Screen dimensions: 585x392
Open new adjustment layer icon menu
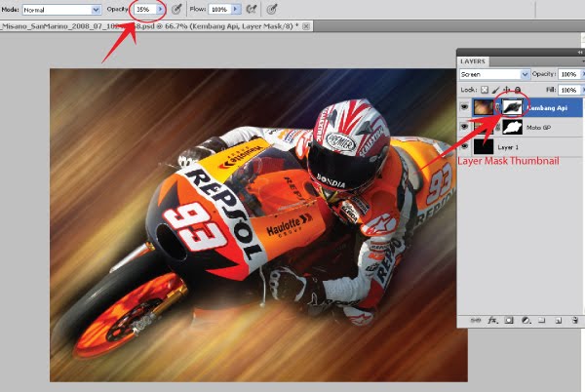click(526, 321)
